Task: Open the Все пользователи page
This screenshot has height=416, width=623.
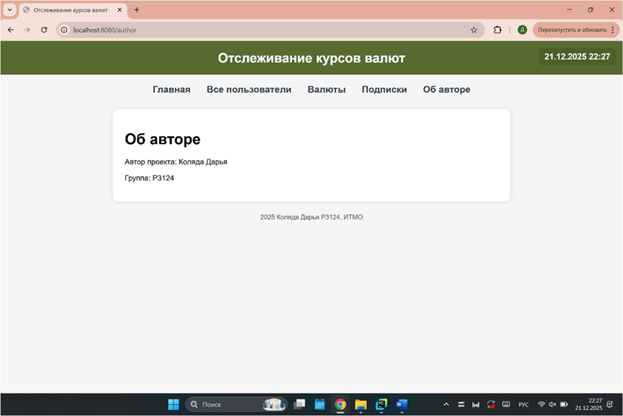Action: pyautogui.click(x=249, y=90)
